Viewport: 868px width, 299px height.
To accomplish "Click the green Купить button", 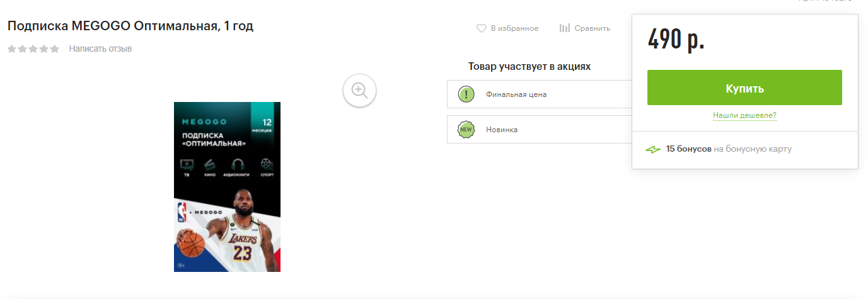I will [x=744, y=87].
